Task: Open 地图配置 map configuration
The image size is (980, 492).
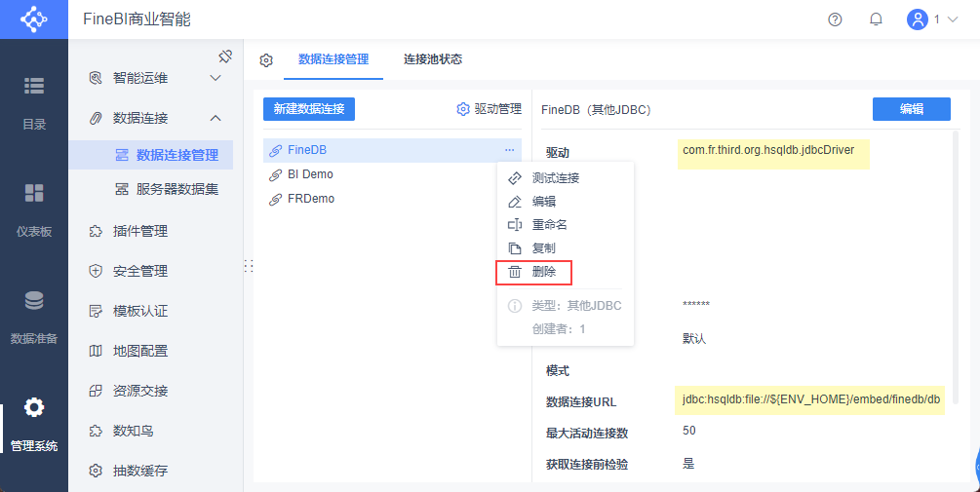Action: click(x=140, y=351)
